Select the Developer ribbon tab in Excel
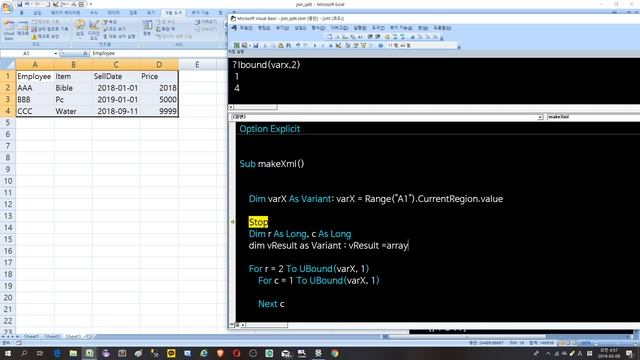Viewport: 640px width, 360px height. tap(173, 13)
